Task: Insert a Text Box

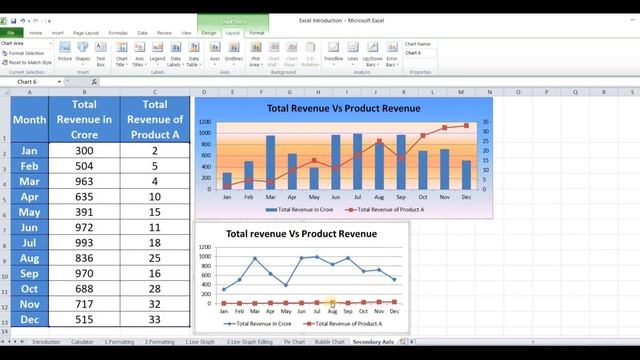Action: pyautogui.click(x=100, y=53)
